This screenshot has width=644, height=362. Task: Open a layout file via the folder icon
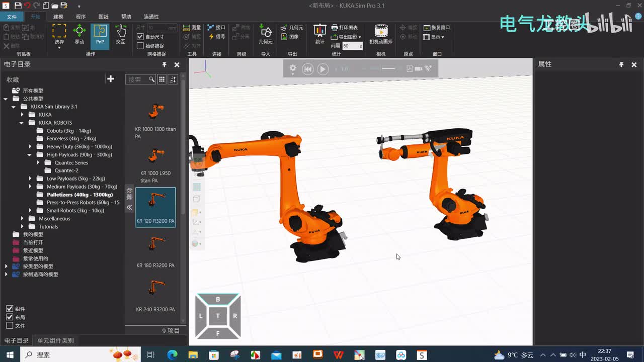55,6
